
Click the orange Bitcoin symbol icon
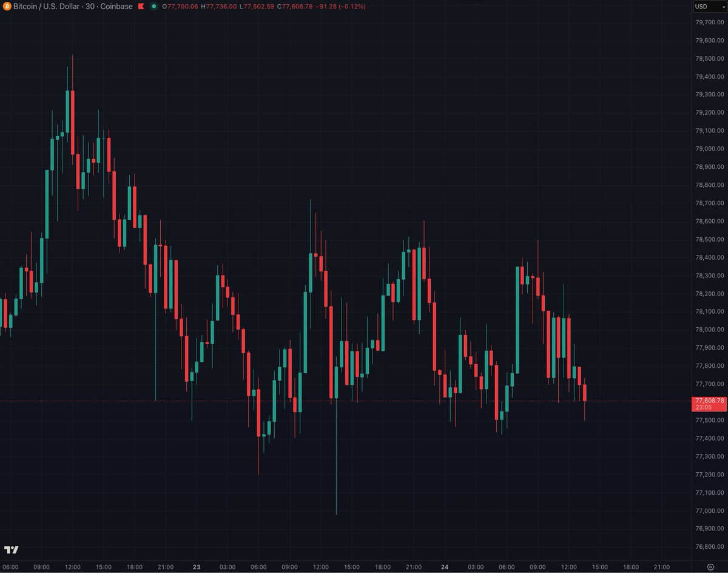7,7
